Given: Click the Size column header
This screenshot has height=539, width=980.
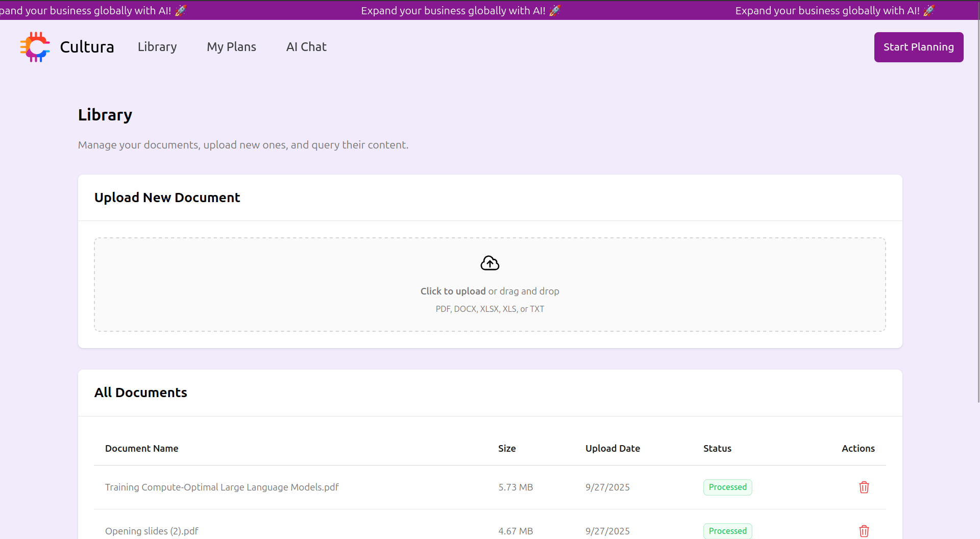Looking at the screenshot, I should 507,448.
